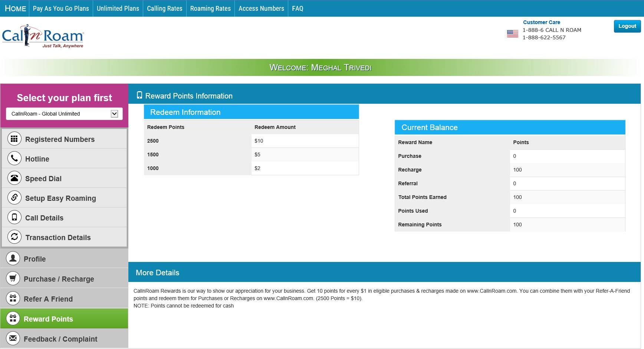Image resolution: width=644 pixels, height=349 pixels.
Task: Click the Setup Easy Roaming link icon
Action: (x=14, y=198)
